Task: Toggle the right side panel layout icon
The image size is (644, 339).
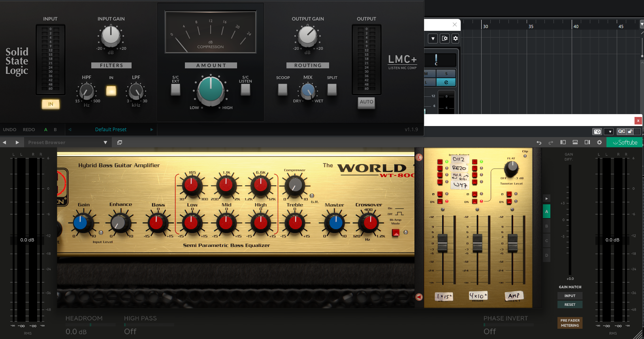Action: coord(587,142)
